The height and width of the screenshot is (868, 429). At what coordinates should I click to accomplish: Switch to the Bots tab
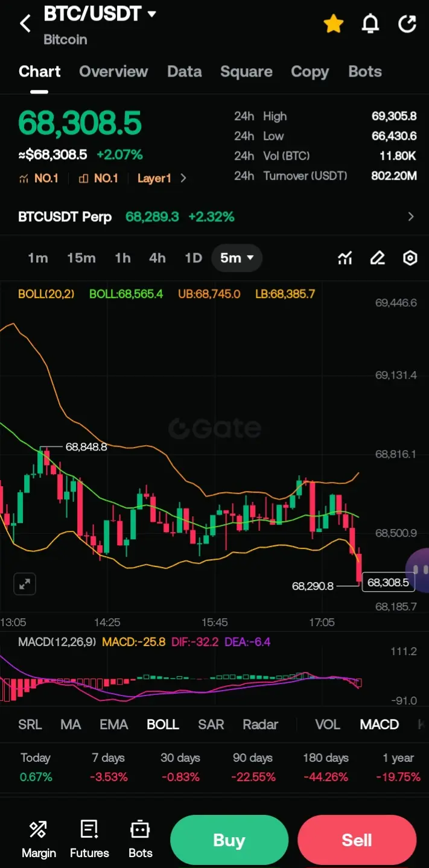click(365, 71)
